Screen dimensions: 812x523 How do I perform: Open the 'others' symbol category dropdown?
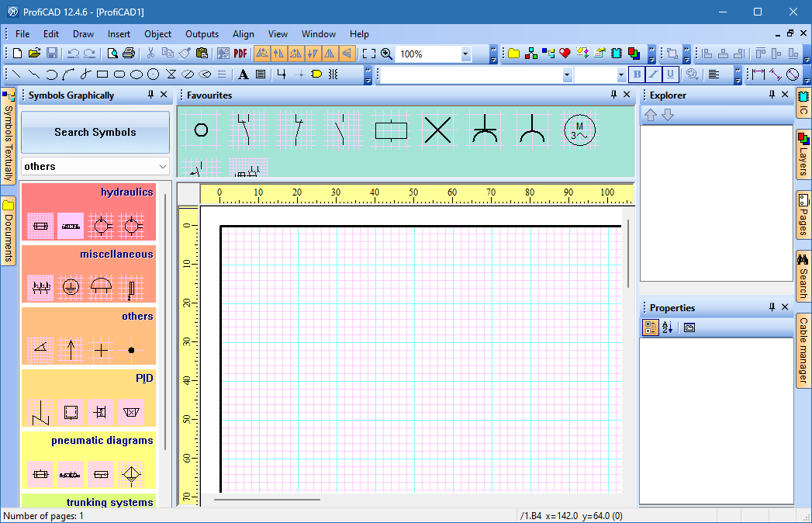pyautogui.click(x=162, y=166)
